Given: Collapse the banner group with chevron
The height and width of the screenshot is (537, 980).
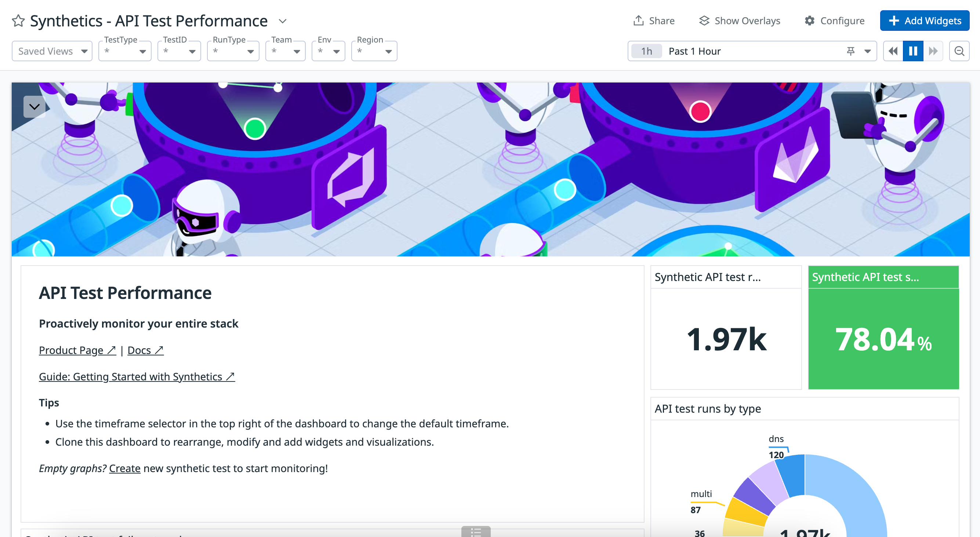Looking at the screenshot, I should pyautogui.click(x=34, y=106).
